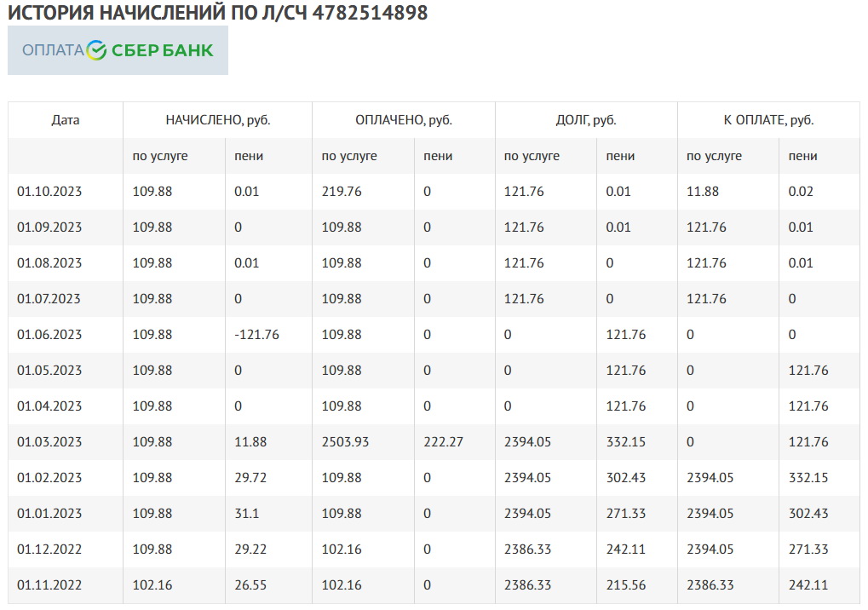Select the "Дата" column header
Screen dimensions: 868x610
[x=66, y=120]
